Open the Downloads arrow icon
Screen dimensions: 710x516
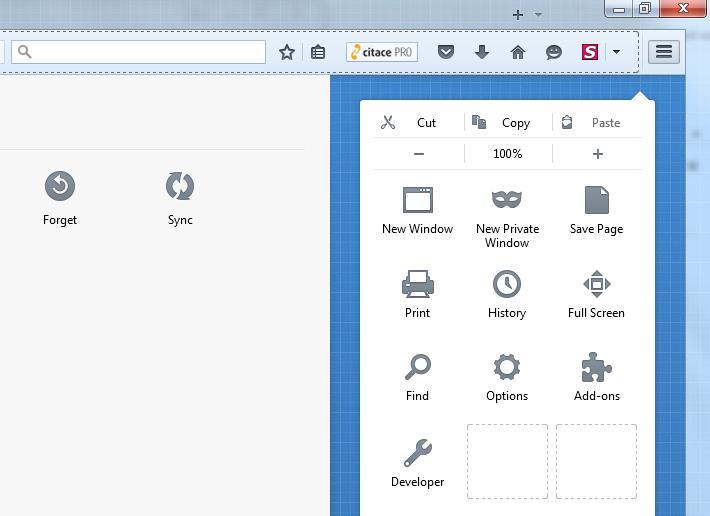tap(482, 52)
